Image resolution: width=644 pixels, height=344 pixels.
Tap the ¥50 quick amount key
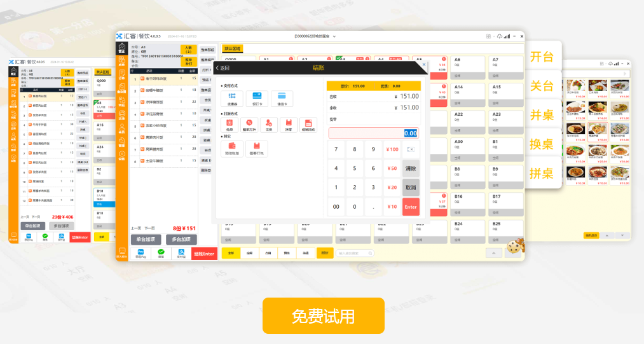(x=392, y=168)
